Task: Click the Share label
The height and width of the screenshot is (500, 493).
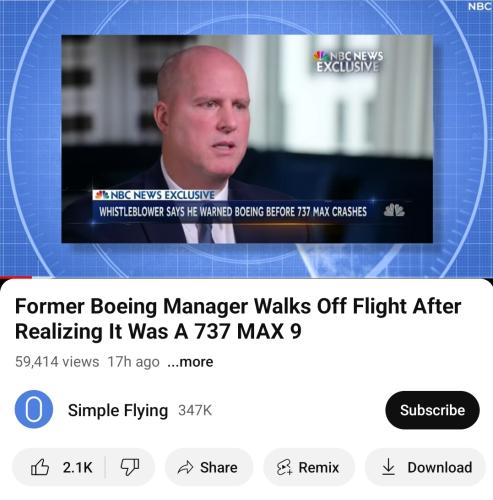Action: pyautogui.click(x=219, y=467)
